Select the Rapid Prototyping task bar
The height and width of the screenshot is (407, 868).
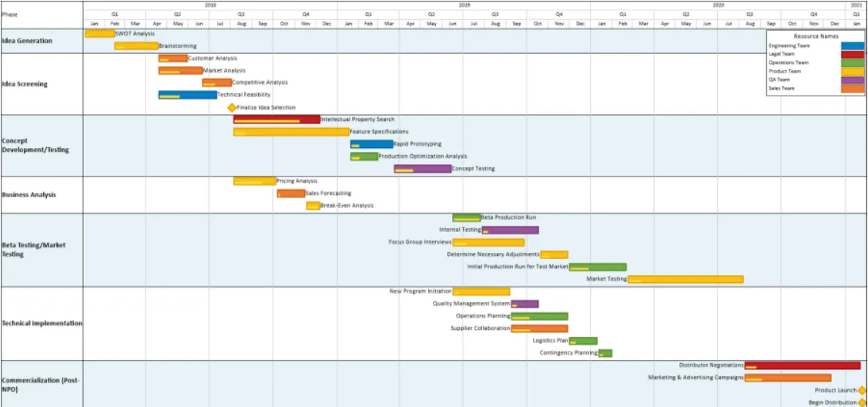(x=371, y=144)
